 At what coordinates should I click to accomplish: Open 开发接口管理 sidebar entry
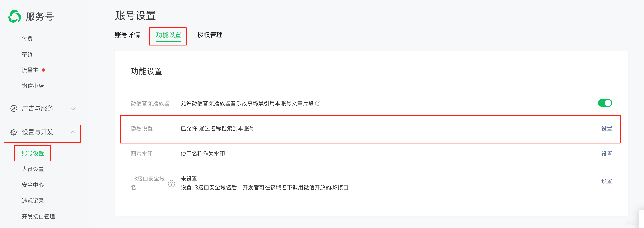pos(38,217)
